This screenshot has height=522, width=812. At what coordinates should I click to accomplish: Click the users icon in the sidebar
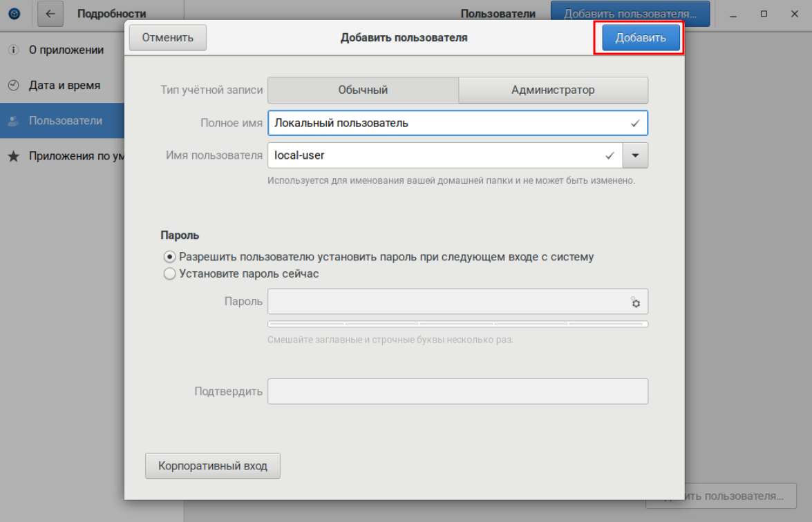[13, 121]
